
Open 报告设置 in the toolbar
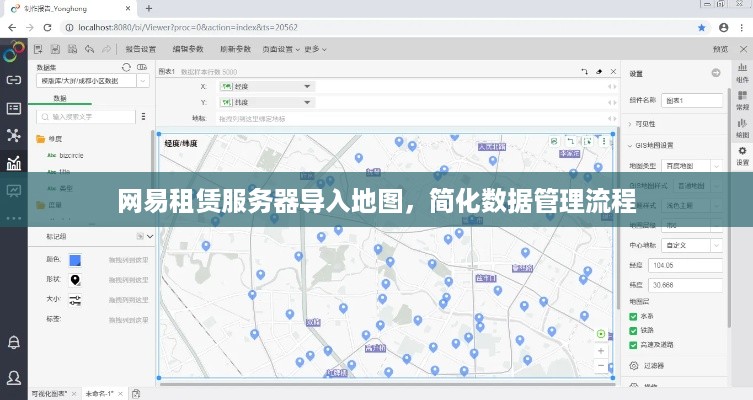click(141, 49)
